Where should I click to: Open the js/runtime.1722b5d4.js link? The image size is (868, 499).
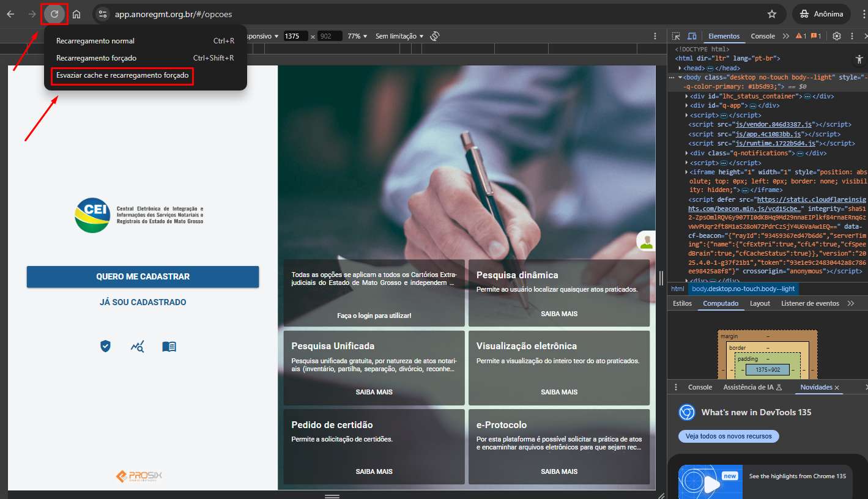click(777, 144)
